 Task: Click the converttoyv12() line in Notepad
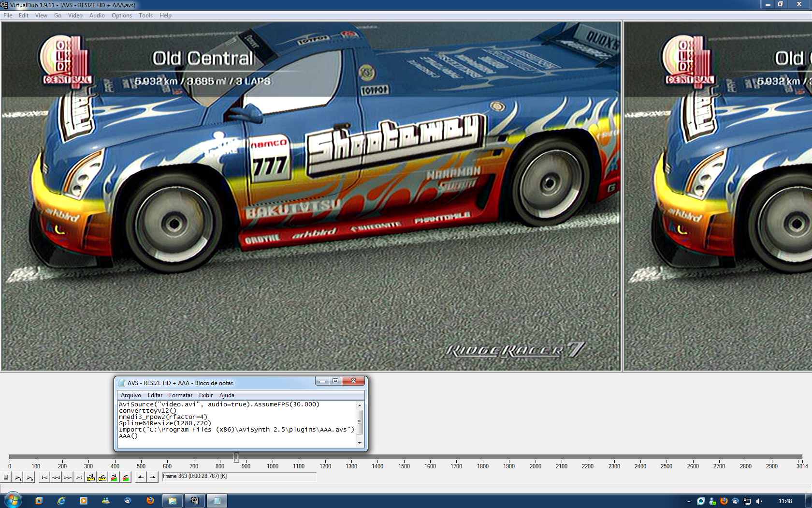tap(147, 411)
